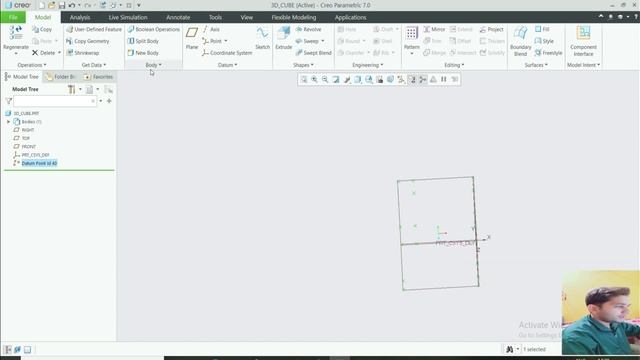Click the Style surface tool
640x360 pixels.
[544, 41]
